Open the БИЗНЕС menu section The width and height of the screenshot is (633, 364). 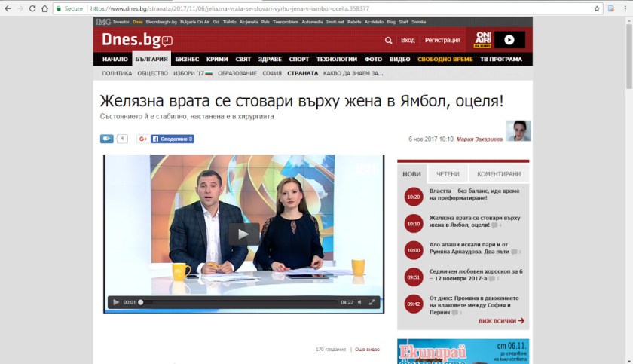coord(187,59)
